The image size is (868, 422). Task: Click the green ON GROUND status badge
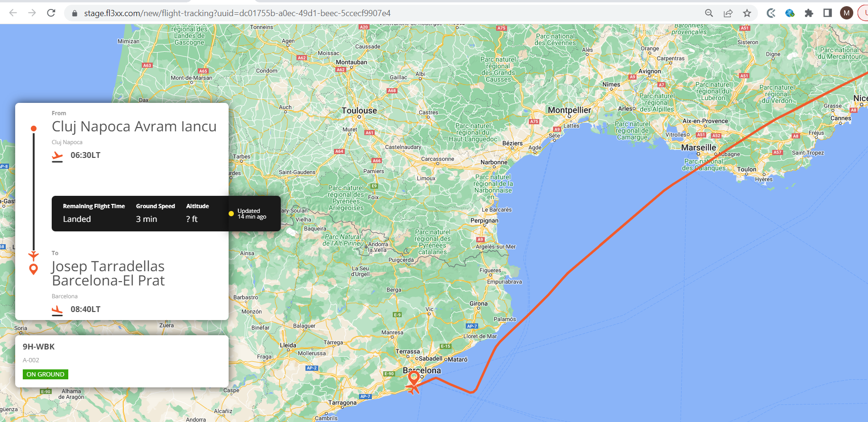[x=46, y=374]
